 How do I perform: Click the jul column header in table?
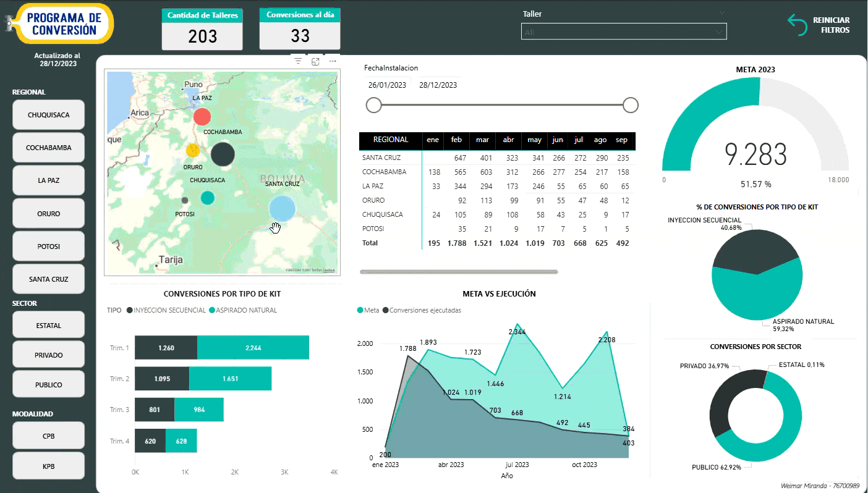pos(579,140)
